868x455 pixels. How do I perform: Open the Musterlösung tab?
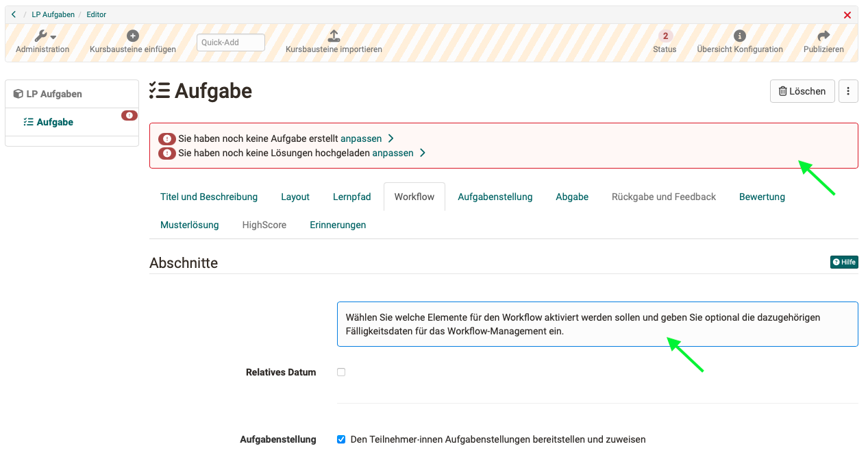coord(190,225)
